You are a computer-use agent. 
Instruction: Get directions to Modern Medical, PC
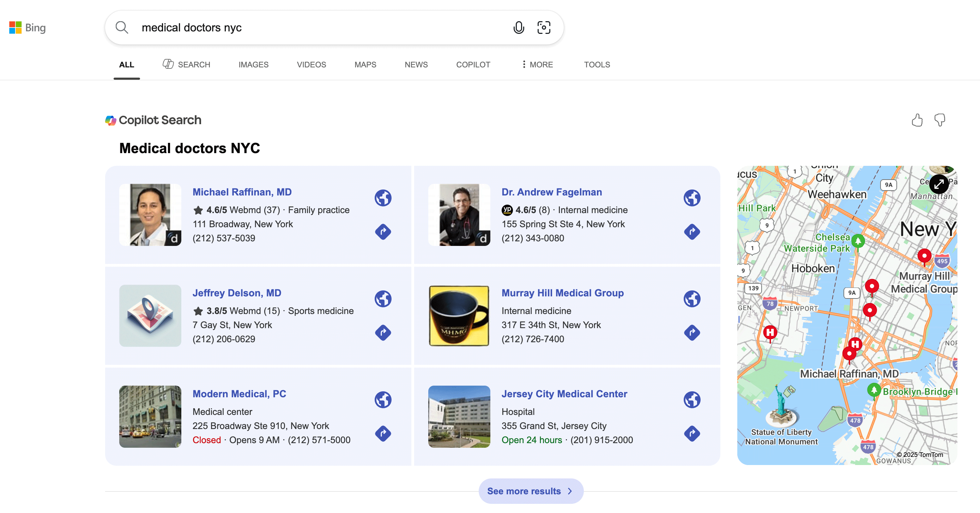[x=383, y=434]
